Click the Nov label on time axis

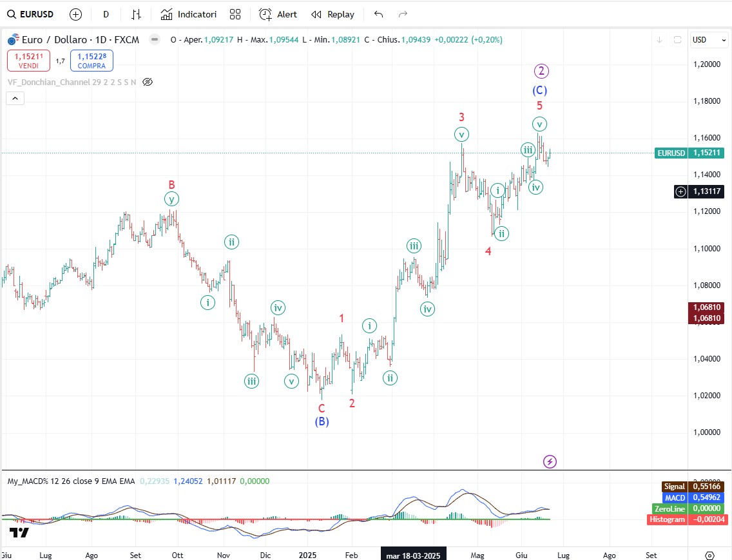click(x=224, y=555)
